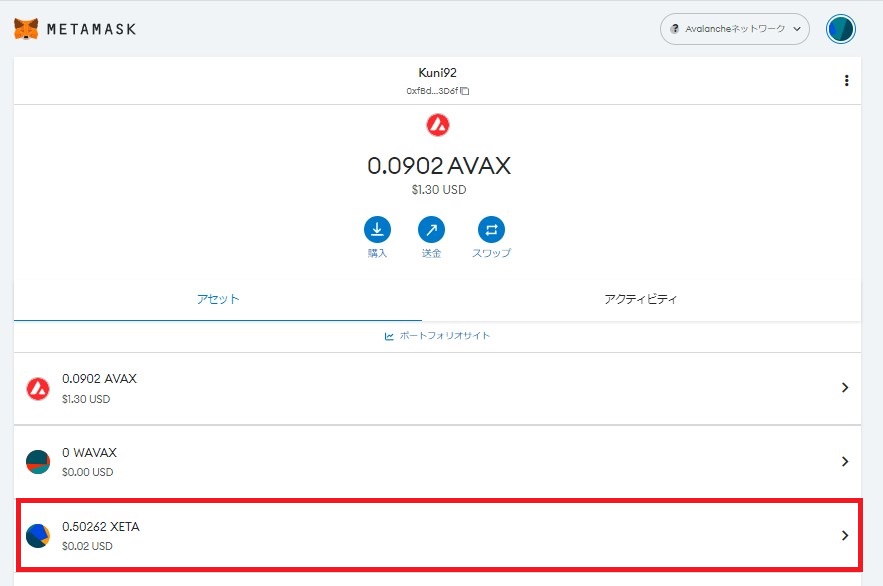Open the ポートフォリオサイト link
This screenshot has width=883, height=586.
click(437, 336)
